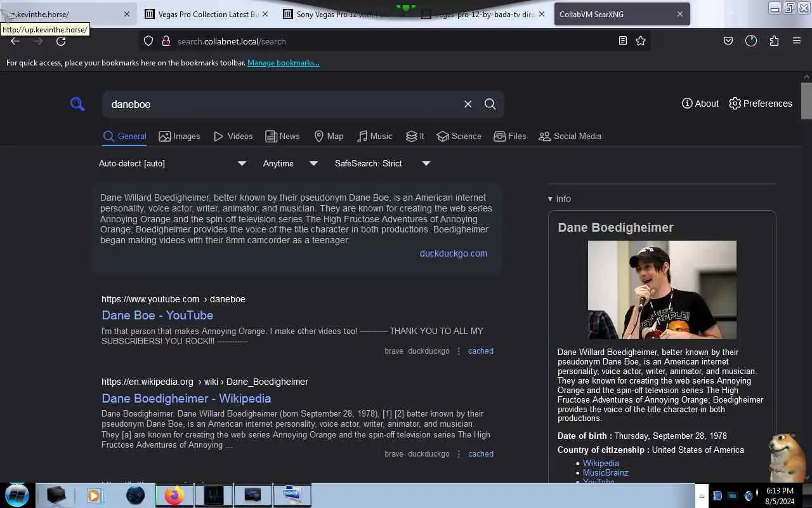The image size is (812, 508).
Task: Click the taskbar clock showing 6:13 PM
Action: click(x=780, y=496)
